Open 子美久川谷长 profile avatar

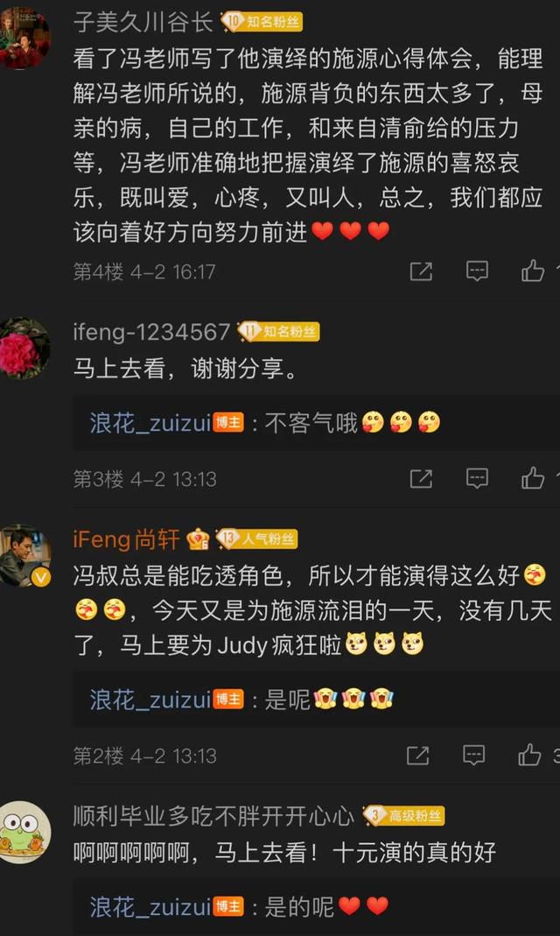coord(24,37)
